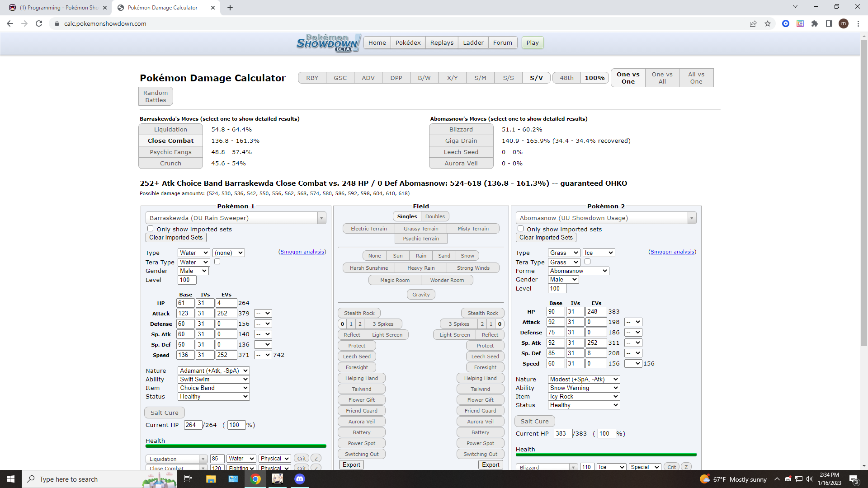The width and height of the screenshot is (868, 488).
Task: Select Doubles battle format
Action: (435, 216)
